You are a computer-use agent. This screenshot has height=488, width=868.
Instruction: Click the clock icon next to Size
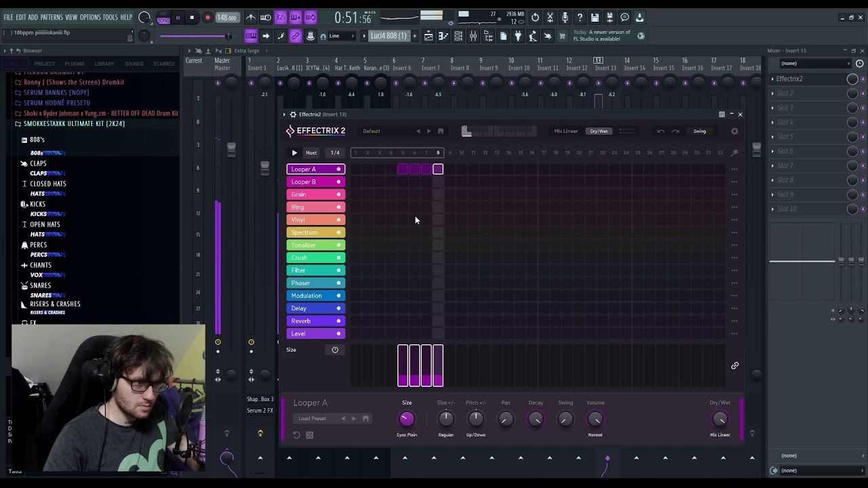[x=335, y=350]
